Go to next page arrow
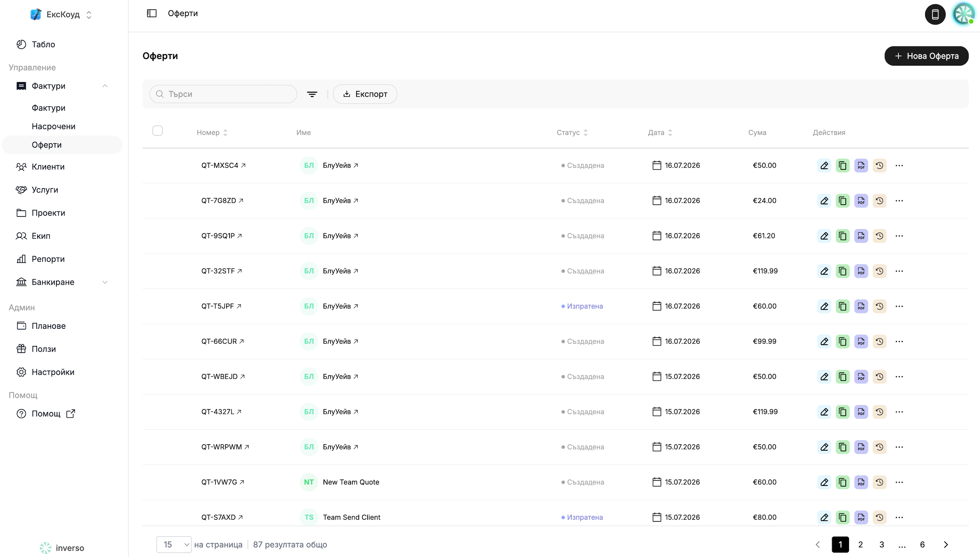 tap(945, 545)
